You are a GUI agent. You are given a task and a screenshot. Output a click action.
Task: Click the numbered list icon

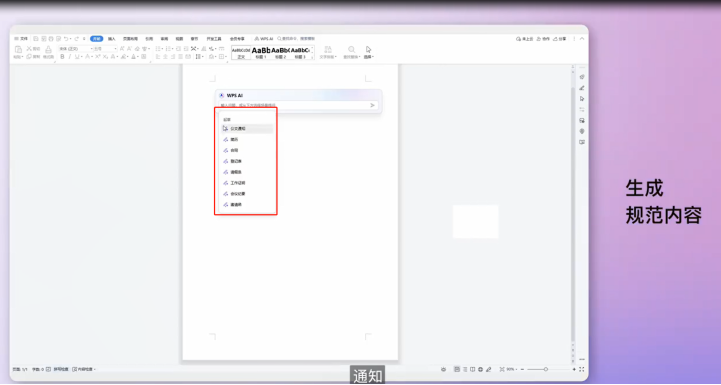[168, 49]
